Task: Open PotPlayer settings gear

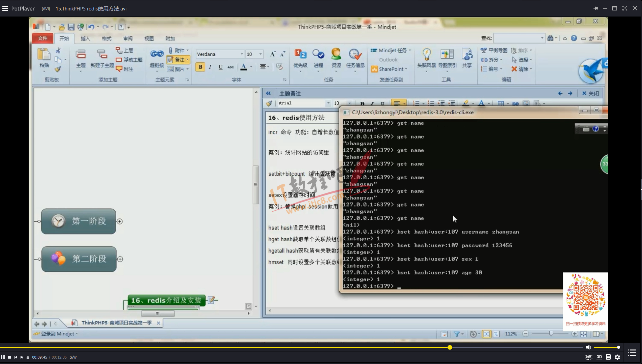Action: click(617, 357)
